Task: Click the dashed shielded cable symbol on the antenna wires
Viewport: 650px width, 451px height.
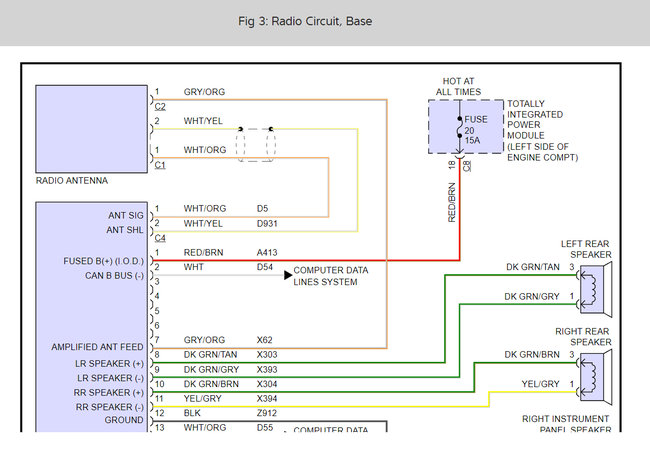Action: [256, 145]
